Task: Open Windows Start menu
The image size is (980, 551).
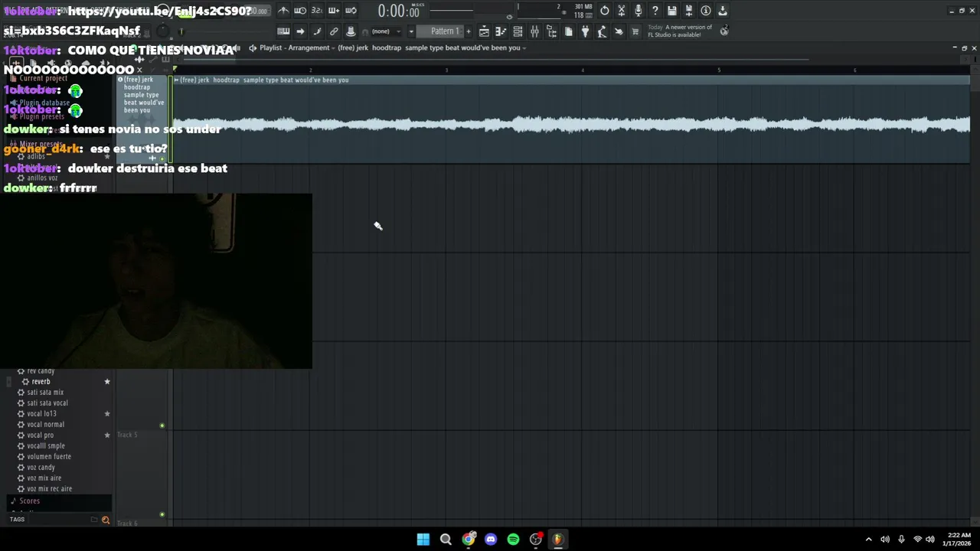Action: tap(423, 539)
